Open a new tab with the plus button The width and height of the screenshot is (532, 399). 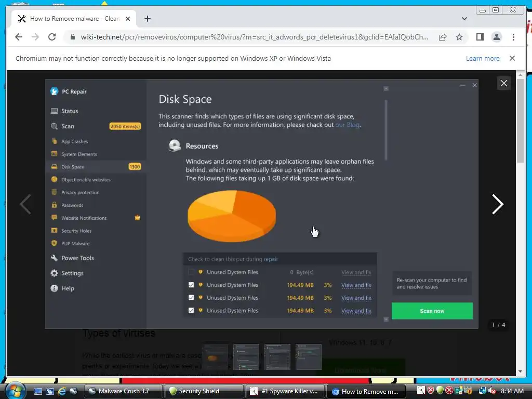pos(147,19)
